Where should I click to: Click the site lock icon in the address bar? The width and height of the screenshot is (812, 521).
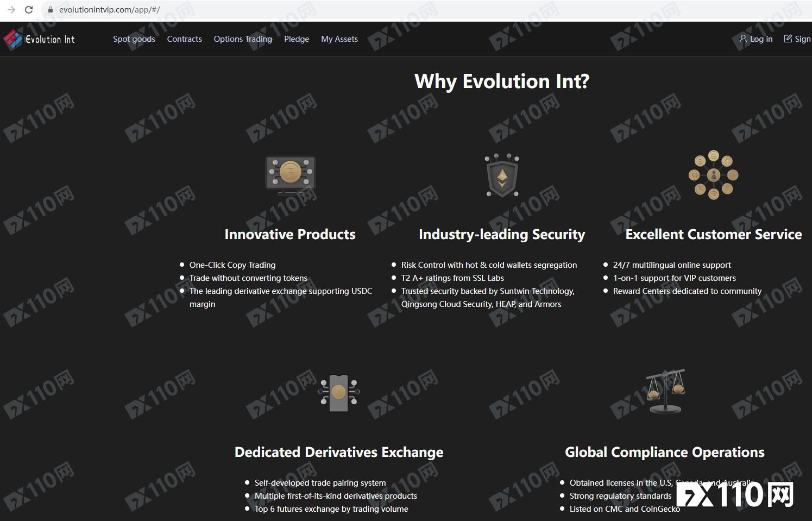(x=51, y=10)
